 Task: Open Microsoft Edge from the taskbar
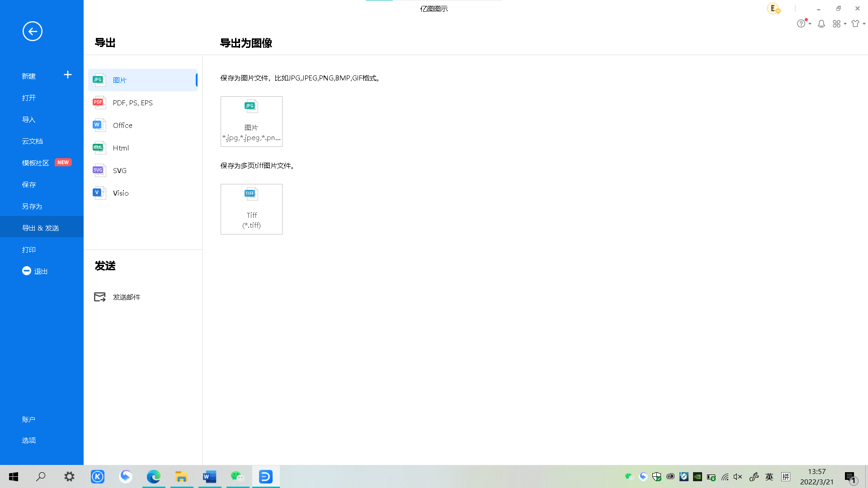point(154,476)
